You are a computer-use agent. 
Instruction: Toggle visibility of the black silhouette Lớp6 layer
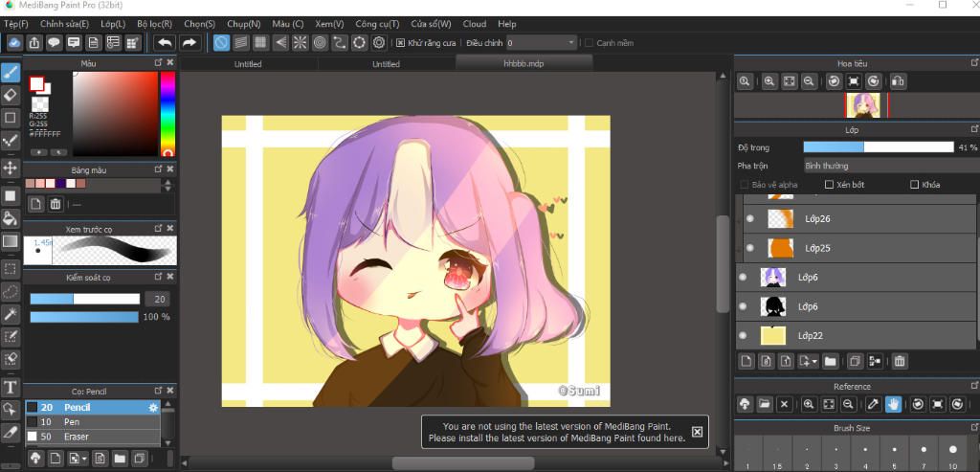(743, 306)
